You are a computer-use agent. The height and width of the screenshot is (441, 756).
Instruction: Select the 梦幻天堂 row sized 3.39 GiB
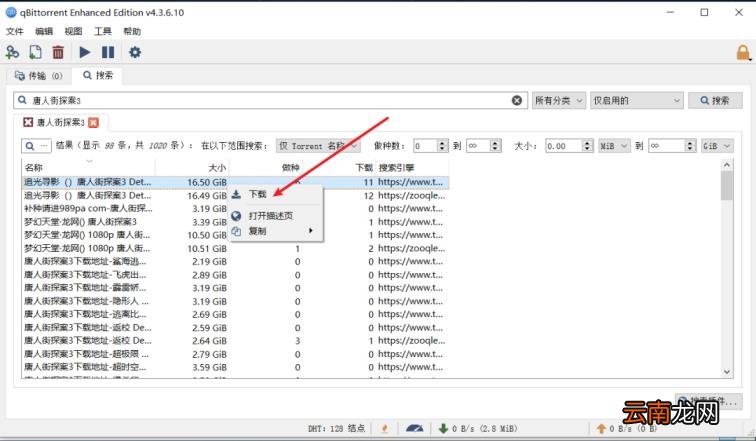tap(235, 222)
